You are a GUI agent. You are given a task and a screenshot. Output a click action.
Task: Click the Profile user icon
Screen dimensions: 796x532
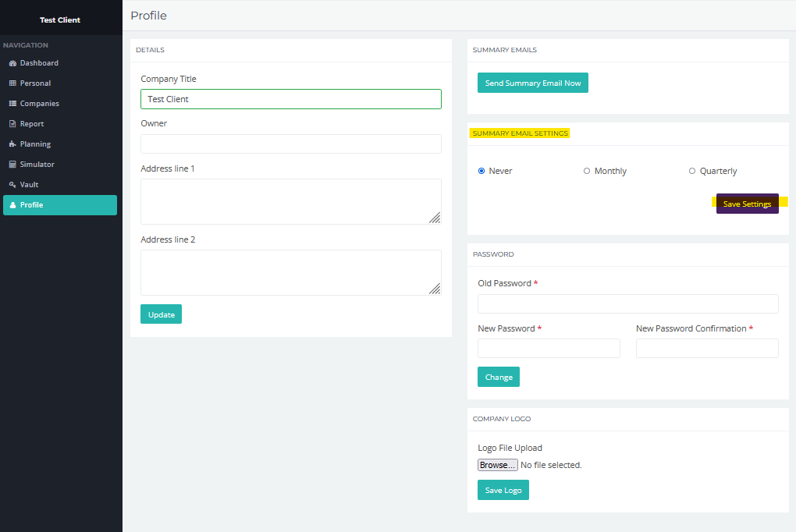(12, 205)
